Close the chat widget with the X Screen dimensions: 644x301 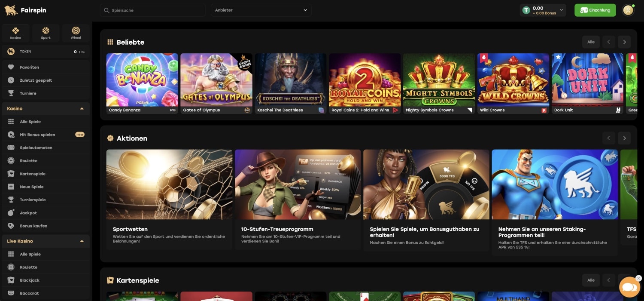[x=638, y=278]
